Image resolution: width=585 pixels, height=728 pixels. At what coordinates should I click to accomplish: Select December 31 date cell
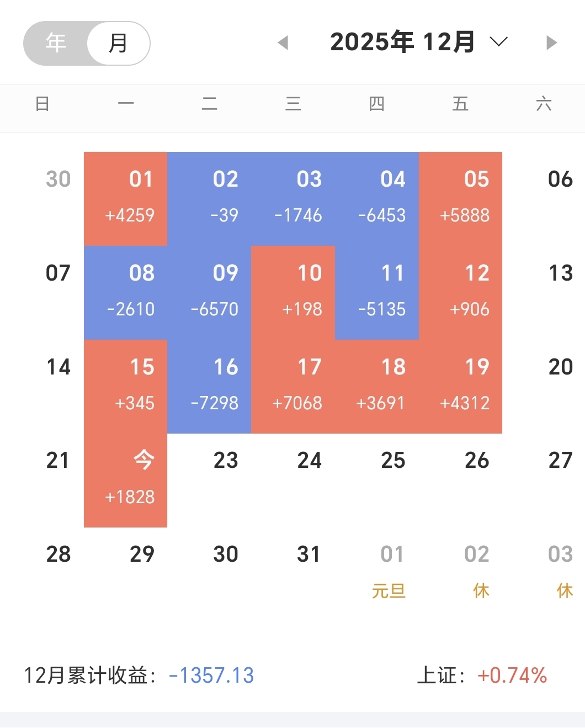point(308,555)
